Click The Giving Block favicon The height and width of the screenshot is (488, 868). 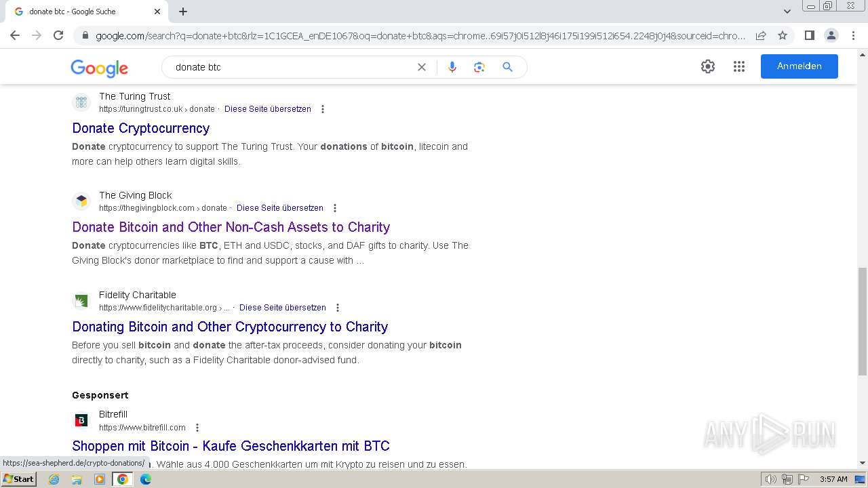point(81,201)
